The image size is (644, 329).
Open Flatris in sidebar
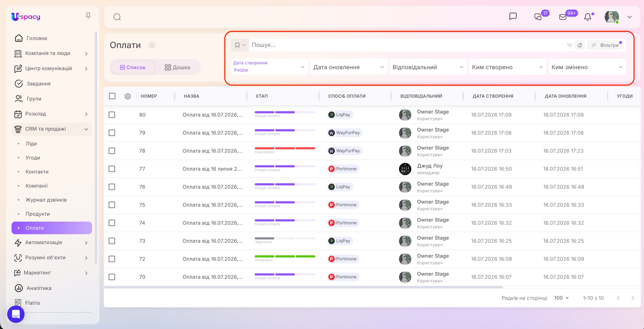[51, 303]
